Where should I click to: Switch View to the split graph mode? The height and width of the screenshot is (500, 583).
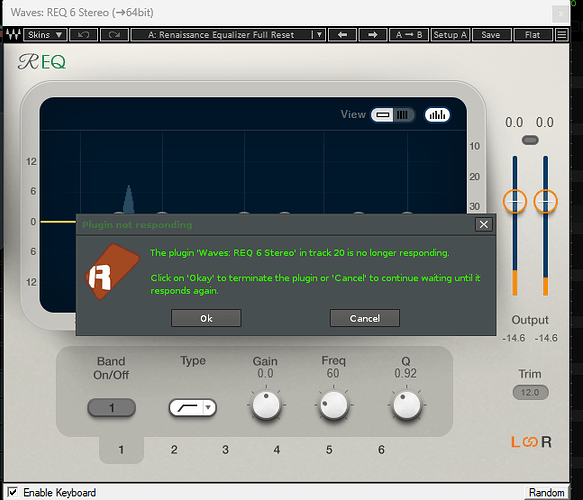pos(403,115)
